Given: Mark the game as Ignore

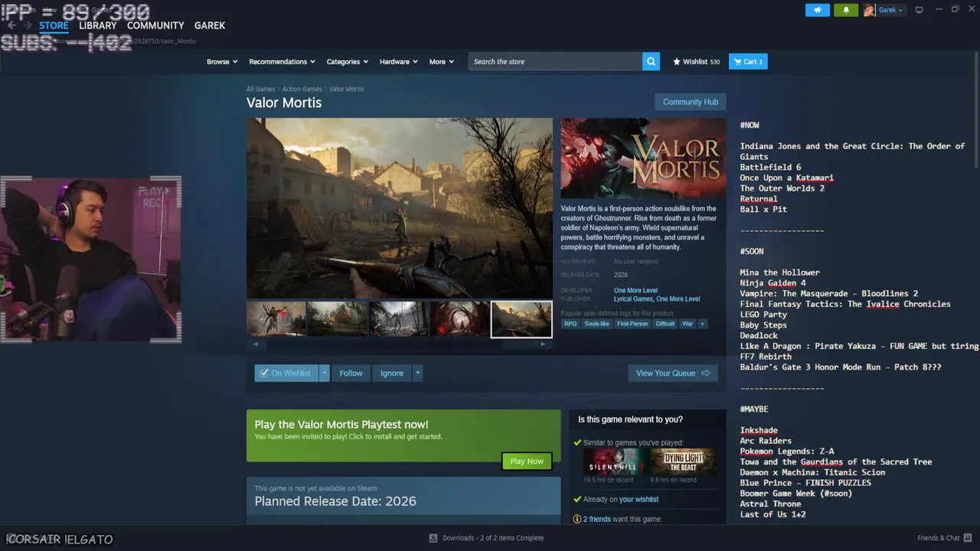Looking at the screenshot, I should [x=392, y=373].
